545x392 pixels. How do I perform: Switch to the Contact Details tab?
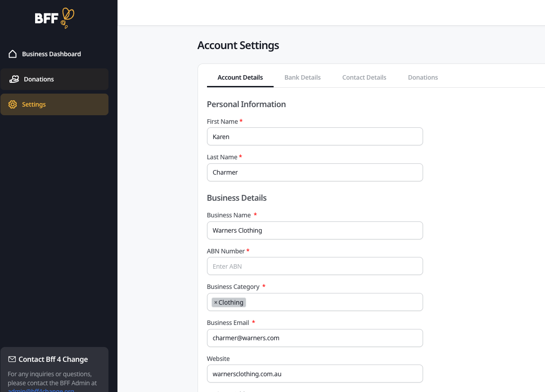coord(364,77)
